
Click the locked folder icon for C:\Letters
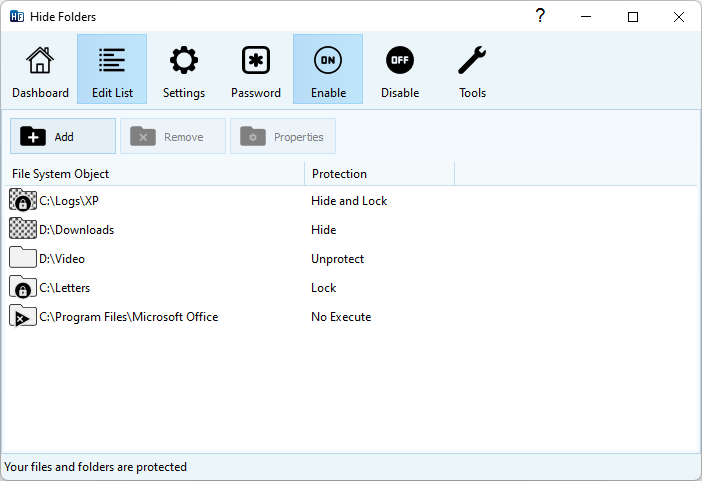(22, 287)
